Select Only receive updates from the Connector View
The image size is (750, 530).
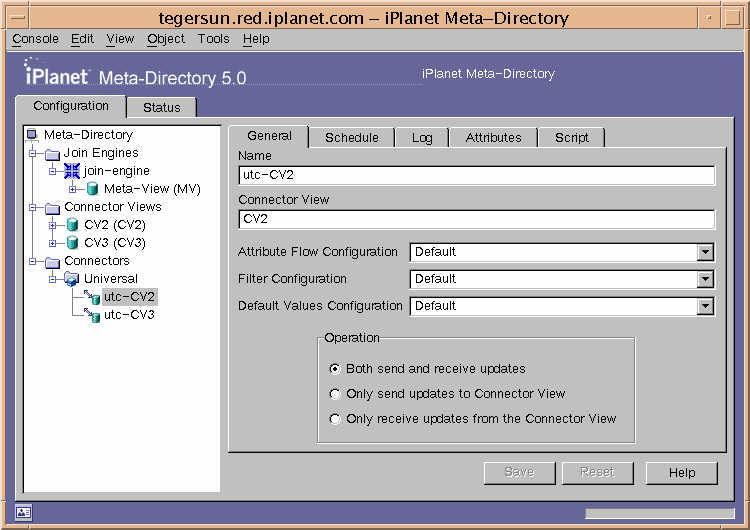tap(335, 419)
